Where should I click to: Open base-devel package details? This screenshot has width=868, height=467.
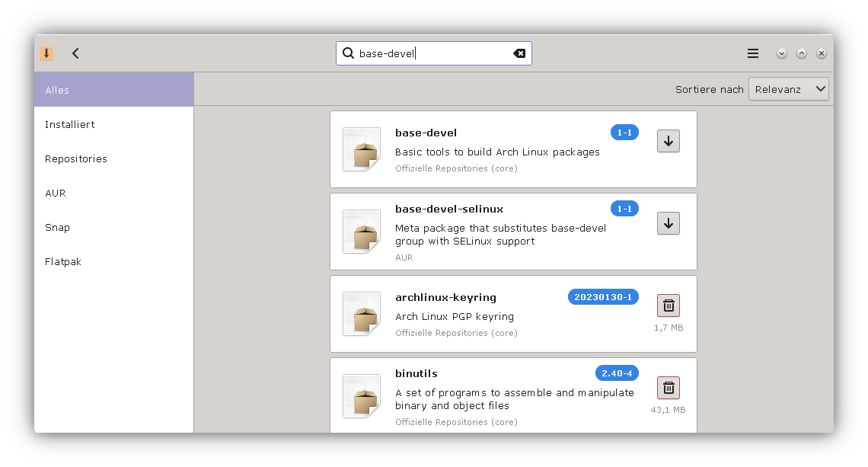click(426, 133)
